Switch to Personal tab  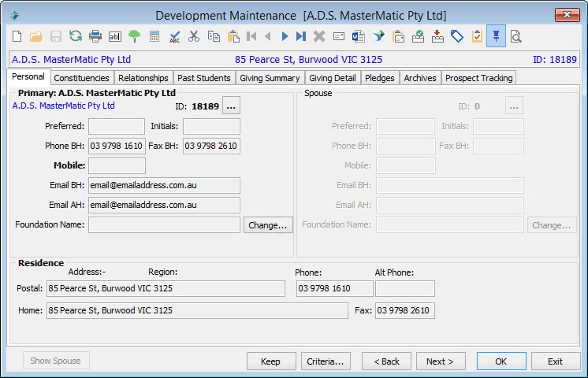click(28, 77)
